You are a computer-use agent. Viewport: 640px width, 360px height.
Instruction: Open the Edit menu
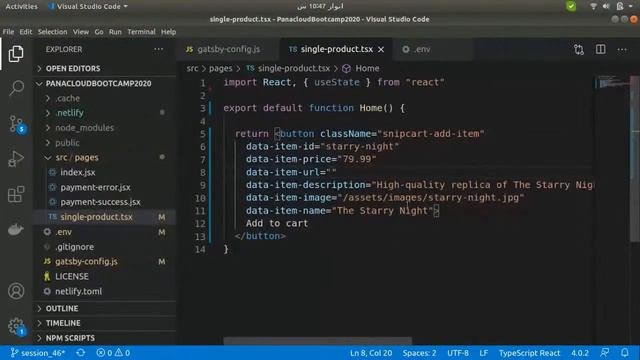click(x=26, y=32)
